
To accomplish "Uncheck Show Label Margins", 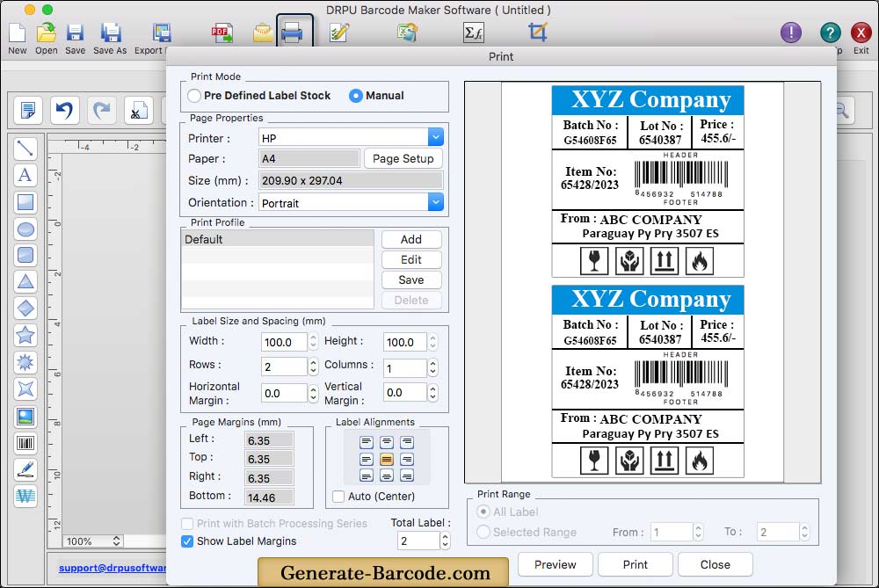I will coord(187,541).
